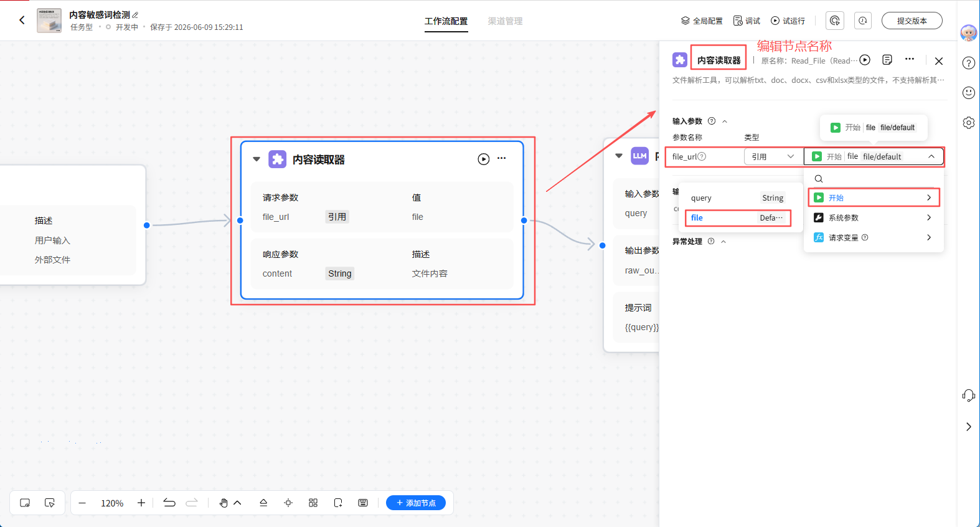The image size is (980, 527).
Task: Click the LLM node icon
Action: click(x=640, y=156)
